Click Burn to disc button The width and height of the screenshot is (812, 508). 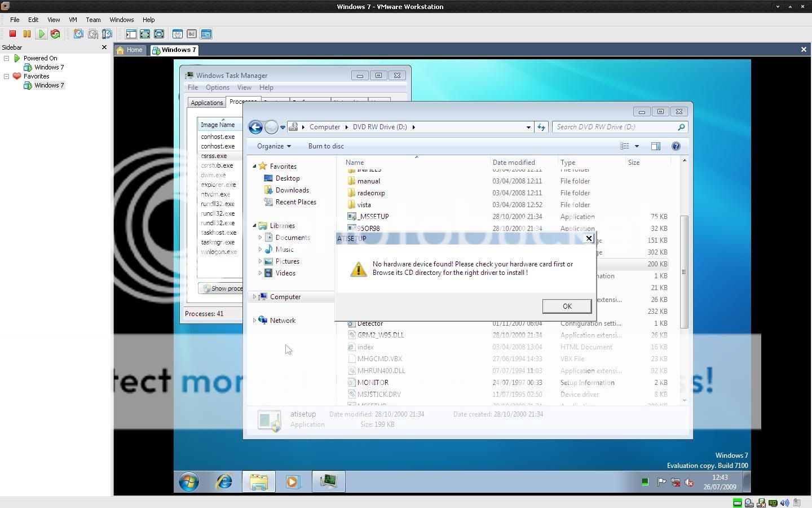(326, 146)
